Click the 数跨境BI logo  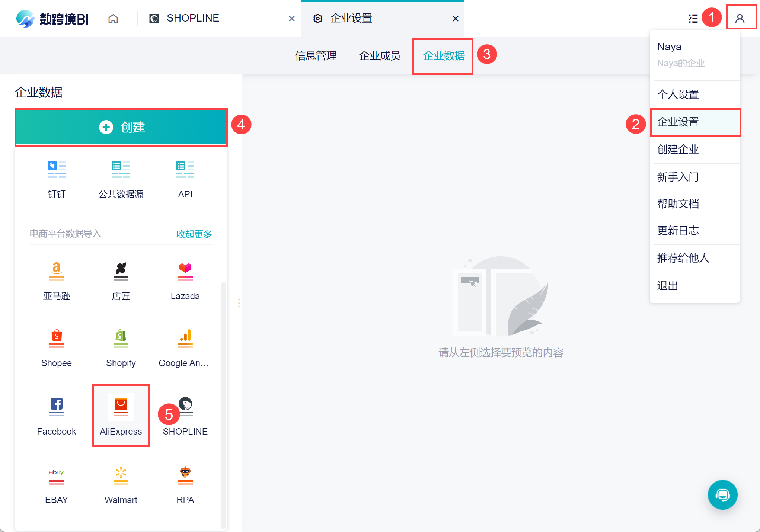click(x=52, y=19)
